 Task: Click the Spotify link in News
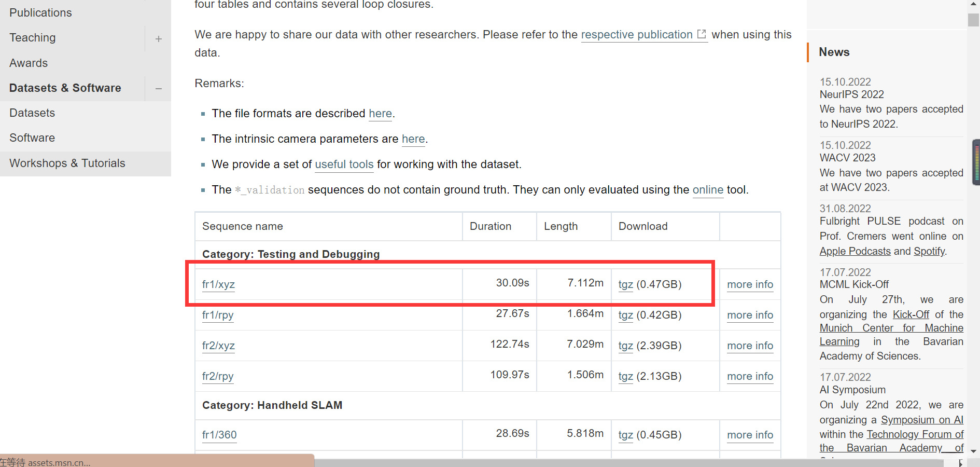(929, 251)
